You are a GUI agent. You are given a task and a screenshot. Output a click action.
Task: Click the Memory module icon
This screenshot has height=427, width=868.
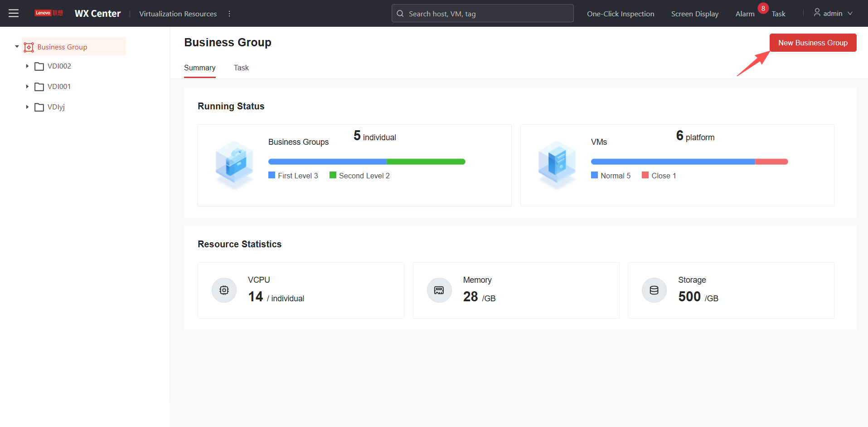(439, 290)
